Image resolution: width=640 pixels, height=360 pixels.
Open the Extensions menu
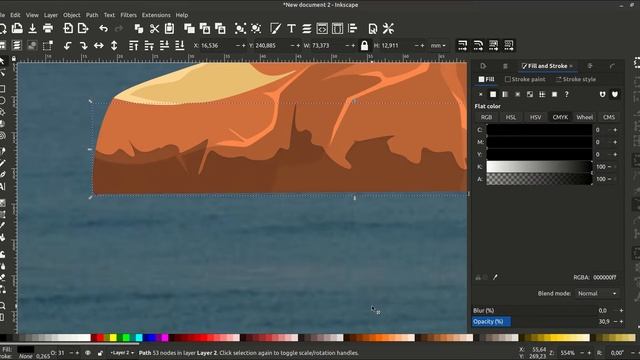[x=156, y=15]
